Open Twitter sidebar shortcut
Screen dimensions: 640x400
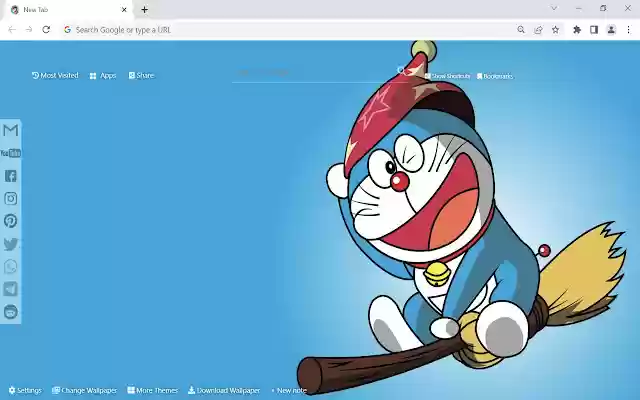point(11,244)
